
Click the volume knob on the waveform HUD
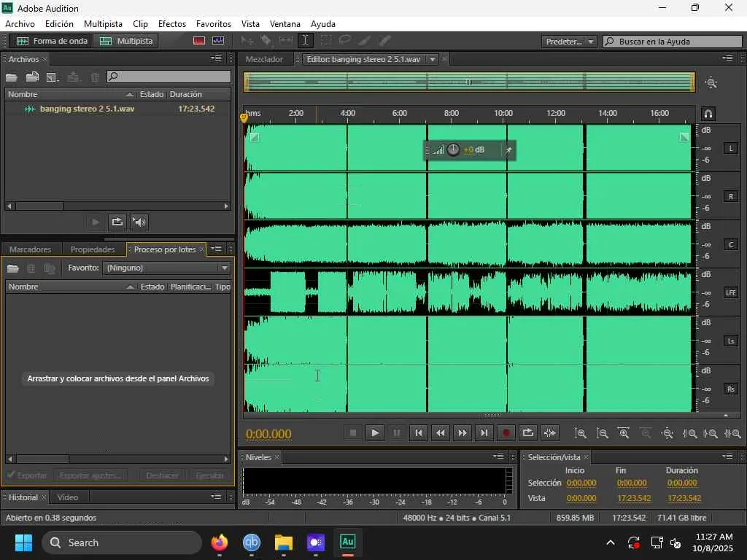tap(453, 149)
